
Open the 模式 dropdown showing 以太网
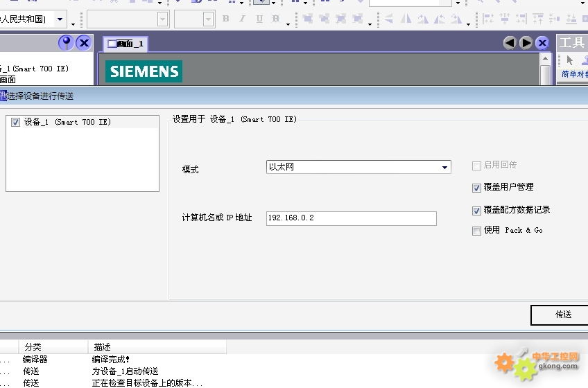click(444, 167)
